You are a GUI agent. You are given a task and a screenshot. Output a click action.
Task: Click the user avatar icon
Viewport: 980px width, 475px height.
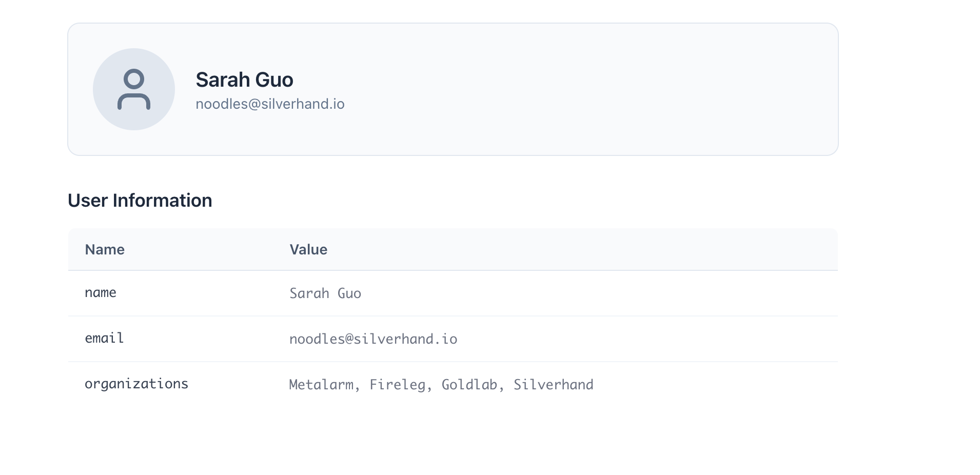pos(134,89)
